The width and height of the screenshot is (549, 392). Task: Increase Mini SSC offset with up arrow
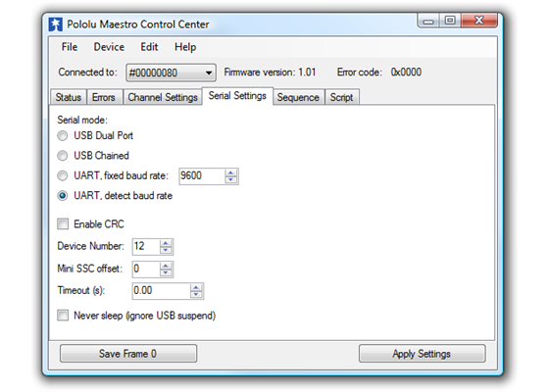tap(166, 266)
